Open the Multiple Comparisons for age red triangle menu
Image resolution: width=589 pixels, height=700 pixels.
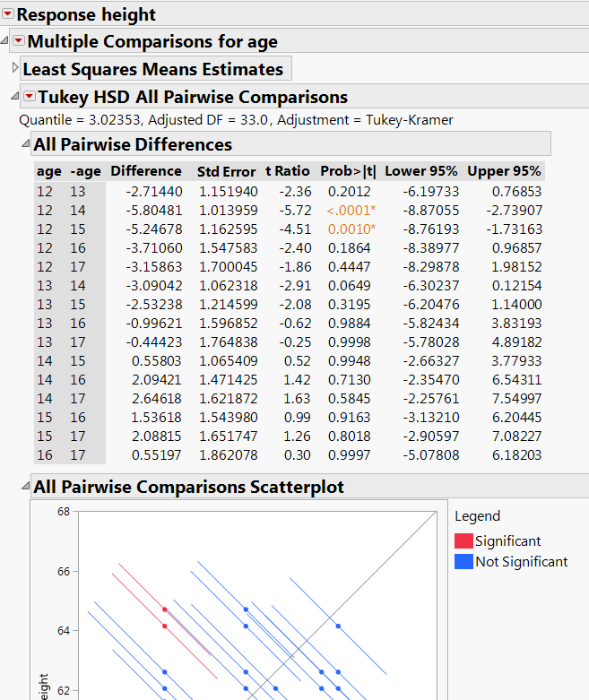point(18,41)
